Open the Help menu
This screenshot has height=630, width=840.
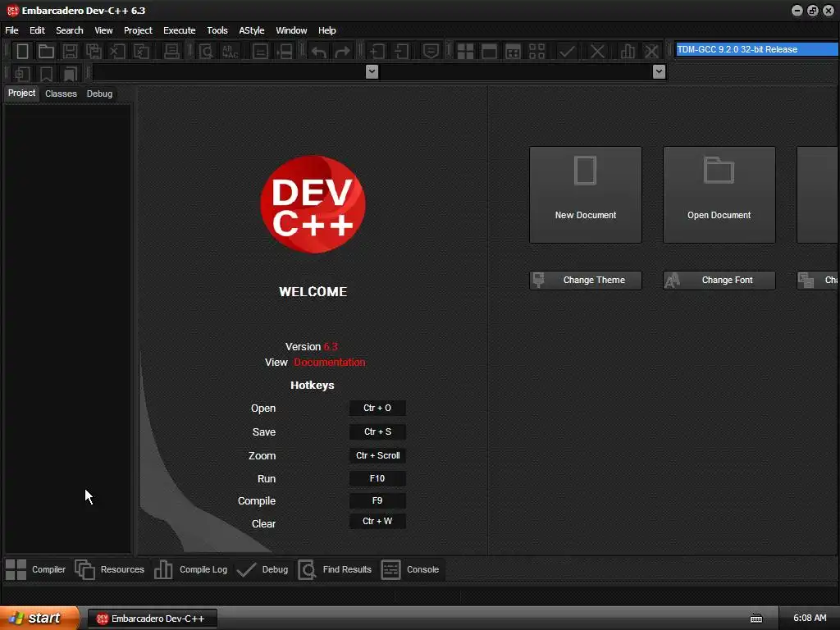tap(326, 30)
